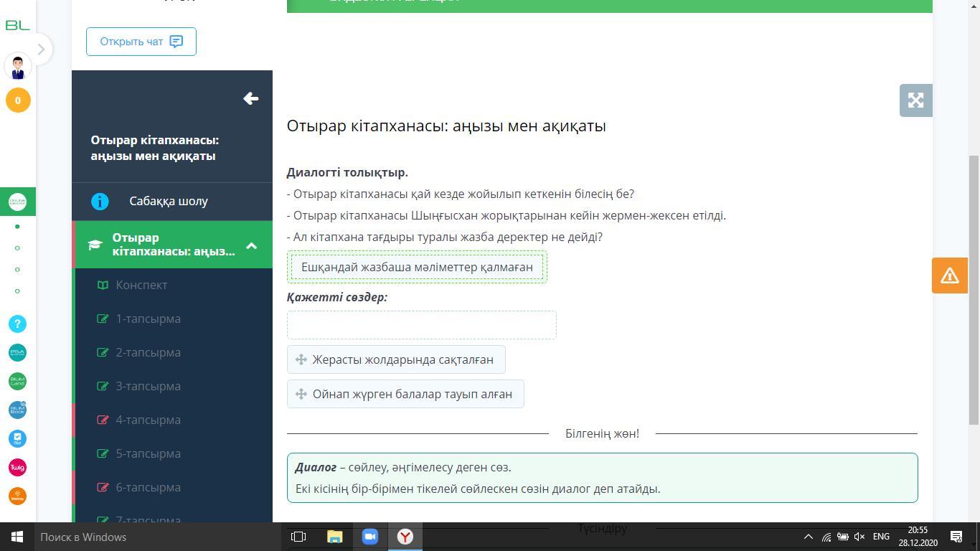This screenshot has height=551, width=980.
Task: Click the orange points badge showing 0
Action: 18,100
